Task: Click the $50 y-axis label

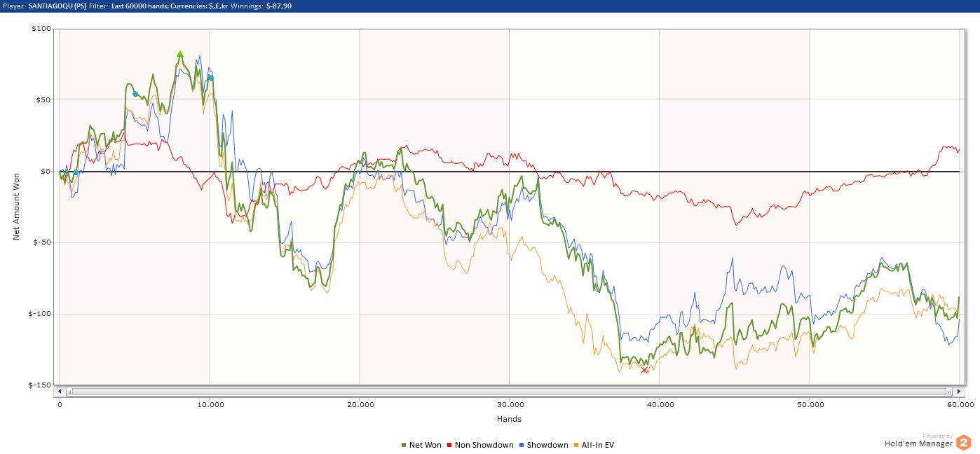Action: (43, 99)
